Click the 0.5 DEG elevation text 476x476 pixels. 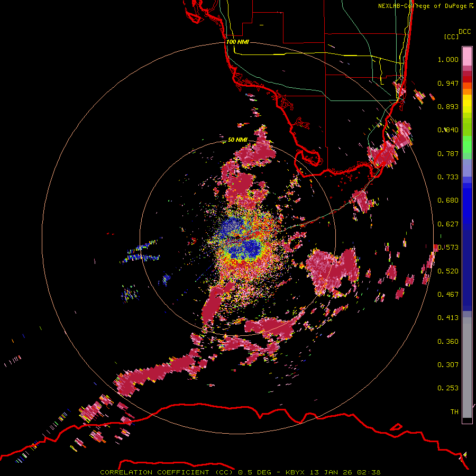click(x=254, y=472)
